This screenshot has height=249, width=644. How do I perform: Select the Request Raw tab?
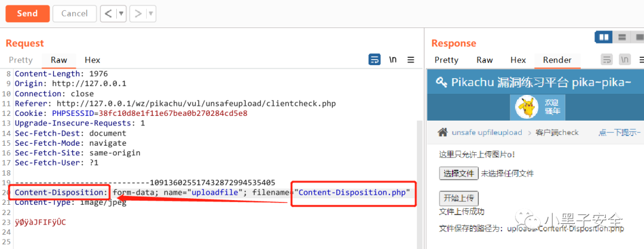(58, 60)
